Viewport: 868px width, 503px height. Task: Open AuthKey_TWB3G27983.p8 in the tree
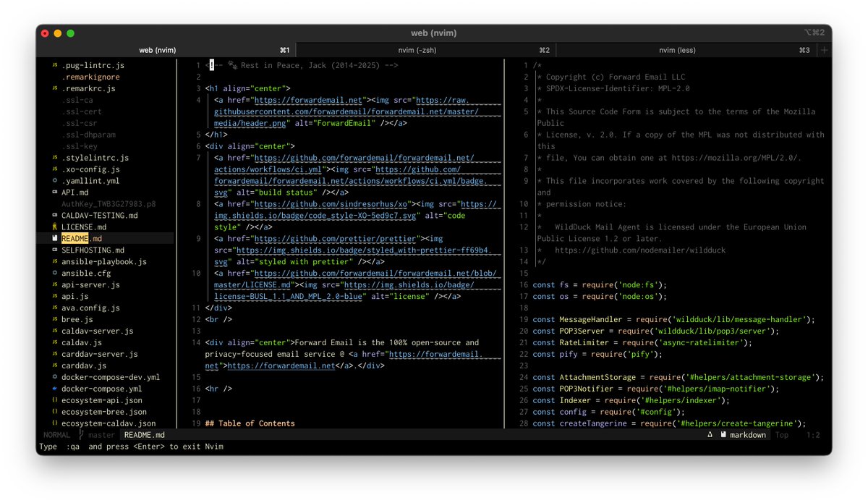[x=109, y=204]
